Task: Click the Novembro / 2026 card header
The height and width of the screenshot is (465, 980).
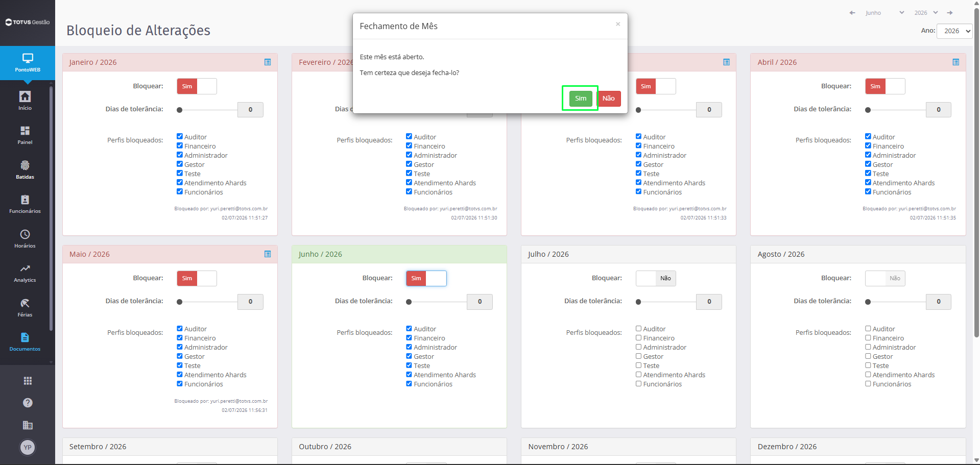Action: click(x=629, y=447)
